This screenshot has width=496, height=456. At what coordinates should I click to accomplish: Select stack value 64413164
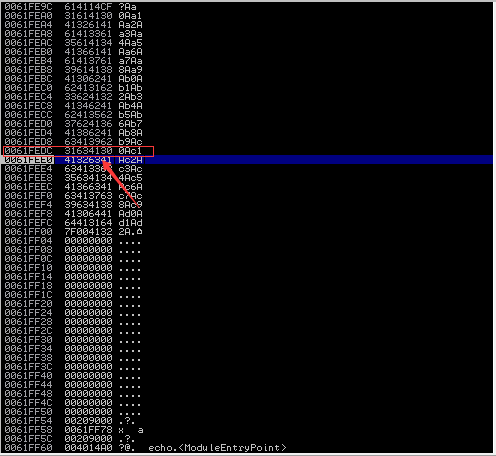tap(88, 223)
